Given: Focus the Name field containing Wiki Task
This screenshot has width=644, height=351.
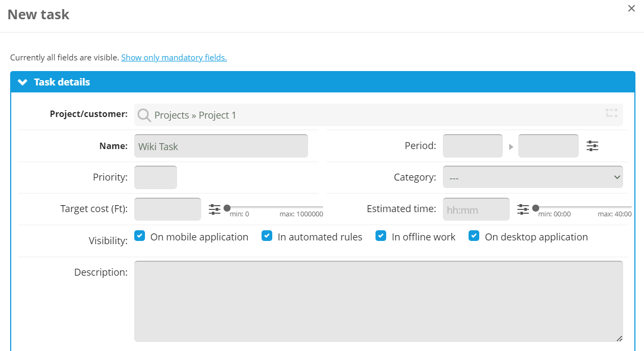Looking at the screenshot, I should [x=221, y=146].
